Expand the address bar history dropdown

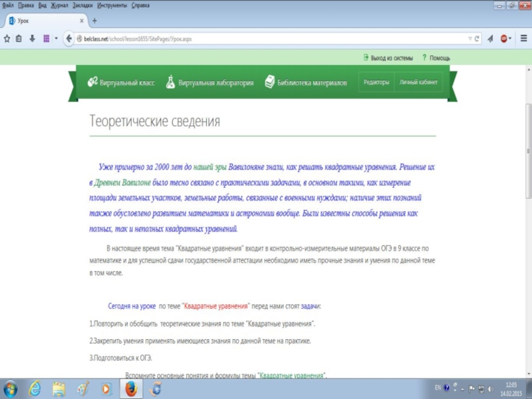(x=470, y=39)
